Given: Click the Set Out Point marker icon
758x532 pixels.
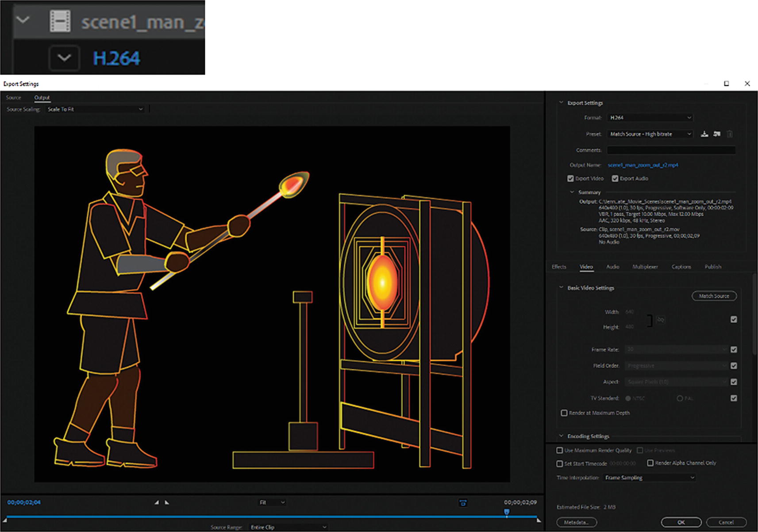Looking at the screenshot, I should pos(167,502).
